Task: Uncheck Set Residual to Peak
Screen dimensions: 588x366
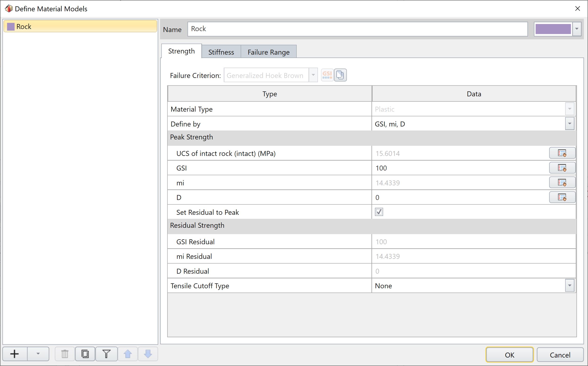Action: (379, 211)
